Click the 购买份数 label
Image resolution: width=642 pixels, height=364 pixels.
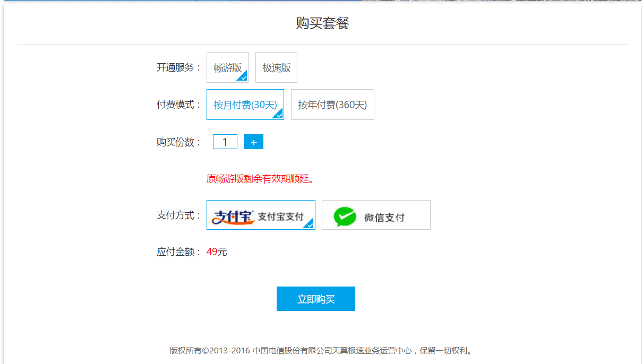pyautogui.click(x=179, y=142)
